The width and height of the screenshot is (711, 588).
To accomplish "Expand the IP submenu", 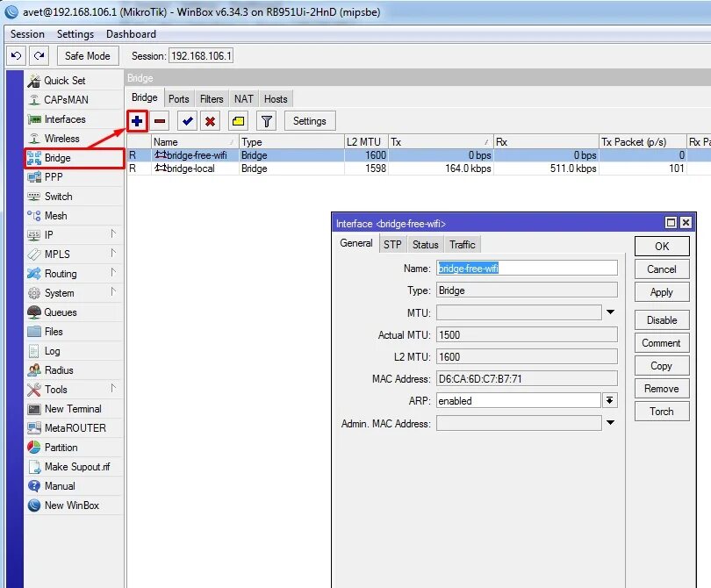I will pyautogui.click(x=74, y=235).
